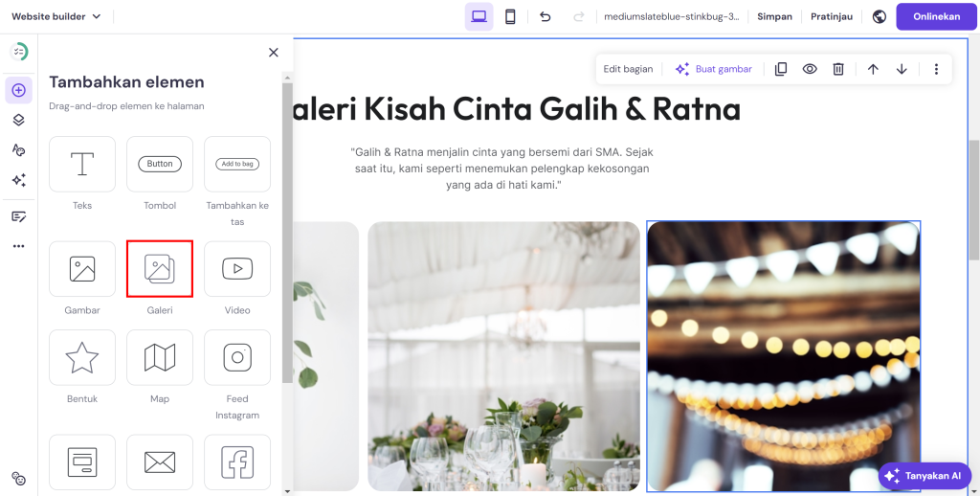Select the string lights gallery image
980x496 pixels.
coord(783,356)
